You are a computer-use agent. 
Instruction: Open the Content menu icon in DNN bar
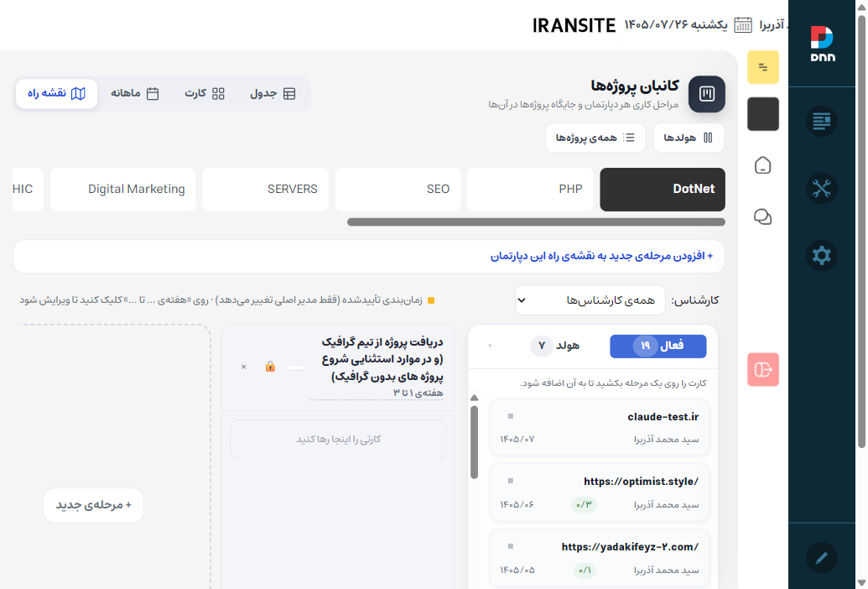(822, 121)
